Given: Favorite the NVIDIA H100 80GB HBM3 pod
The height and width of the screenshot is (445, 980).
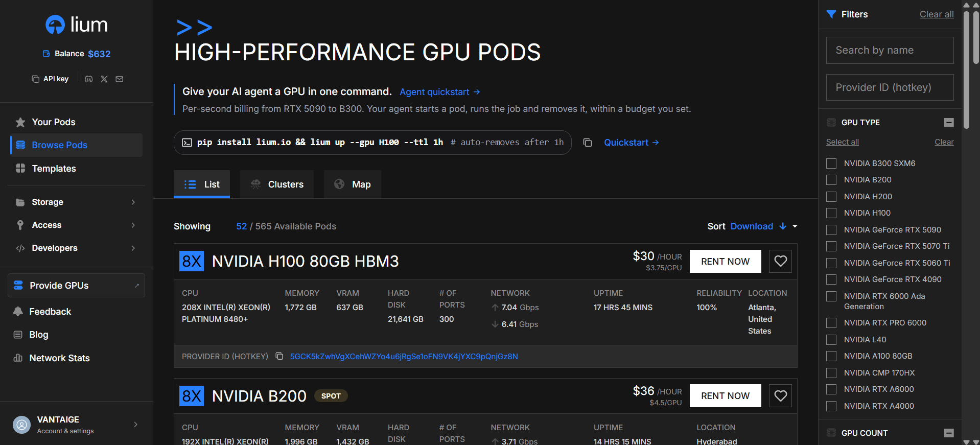Looking at the screenshot, I should coord(781,261).
